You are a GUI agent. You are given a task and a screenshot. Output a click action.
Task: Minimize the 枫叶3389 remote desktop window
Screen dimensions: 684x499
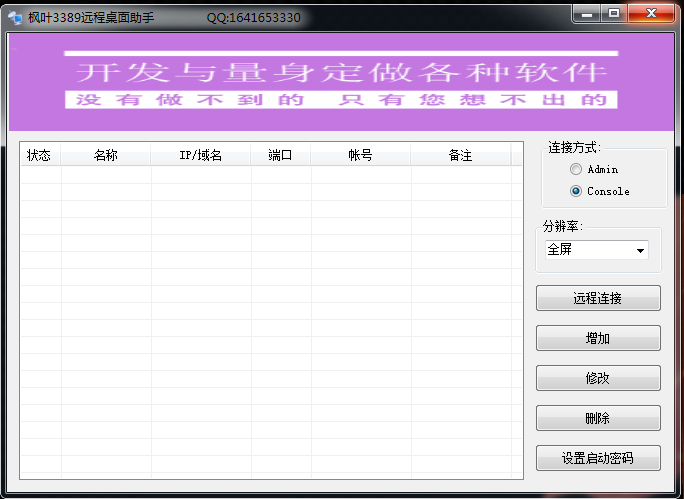(588, 13)
